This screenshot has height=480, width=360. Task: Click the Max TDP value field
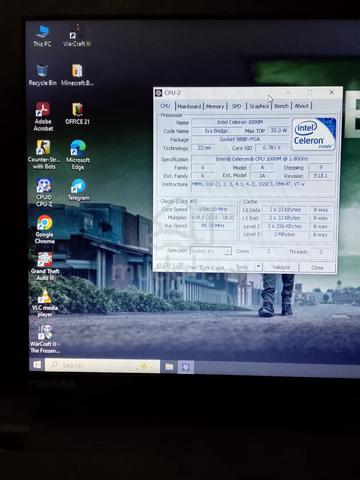coord(279,130)
